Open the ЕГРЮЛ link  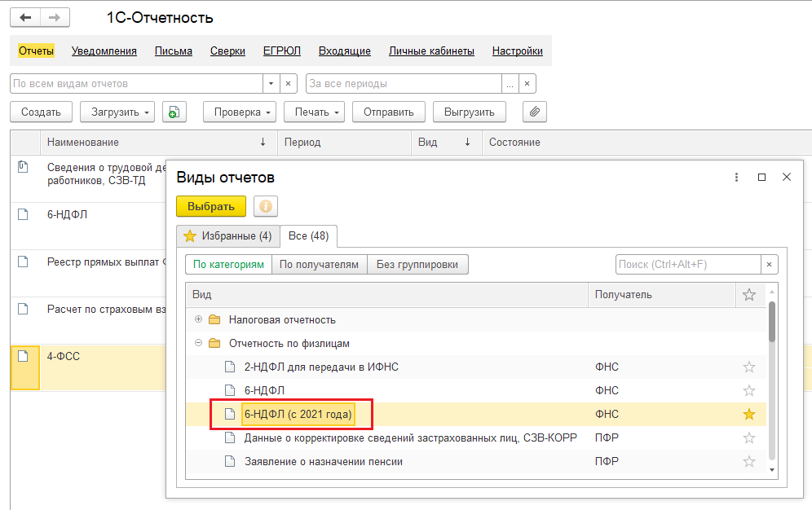(x=282, y=51)
